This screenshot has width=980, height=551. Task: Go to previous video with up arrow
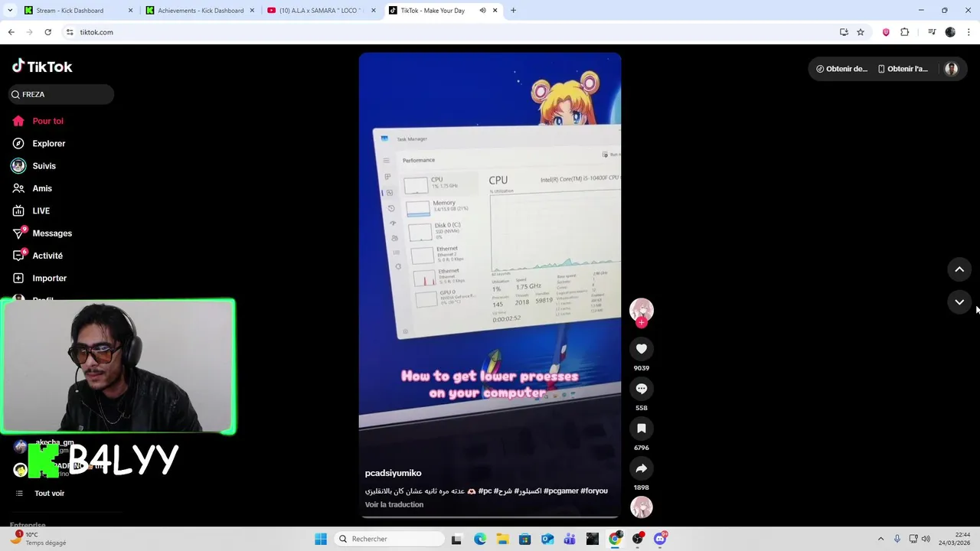(959, 269)
